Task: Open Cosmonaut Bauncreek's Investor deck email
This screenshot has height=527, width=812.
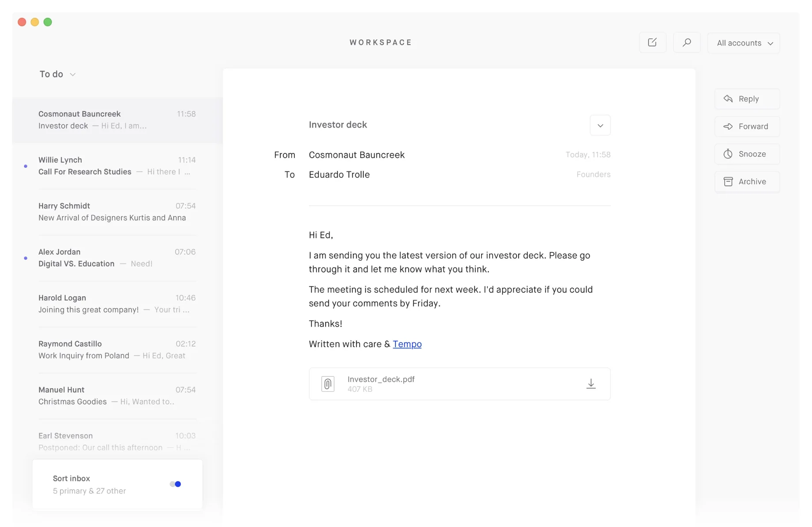Action: tap(117, 120)
